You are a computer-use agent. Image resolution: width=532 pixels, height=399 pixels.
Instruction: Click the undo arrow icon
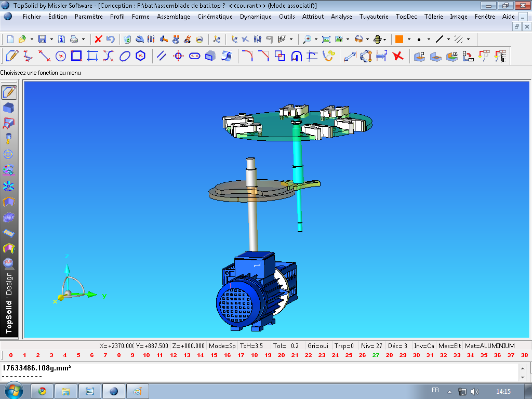(110, 39)
